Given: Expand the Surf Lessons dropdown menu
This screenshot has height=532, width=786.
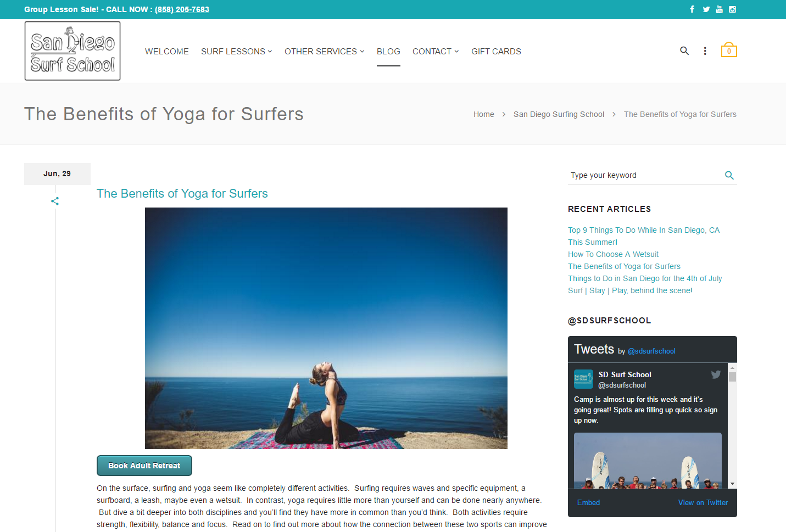Looking at the screenshot, I should click(237, 52).
